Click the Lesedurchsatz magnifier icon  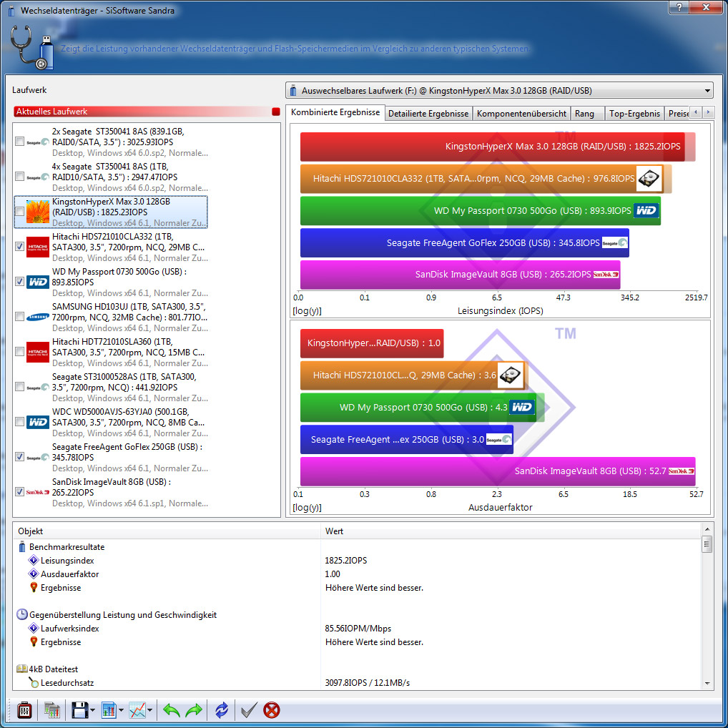[x=34, y=682]
